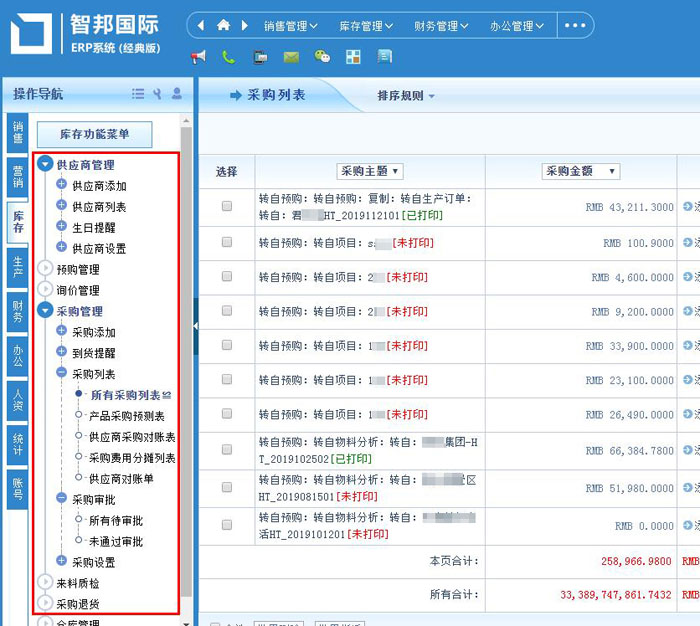This screenshot has height=626, width=700.
Task: Click the wrench icon in 操作导航 header
Action: pos(157,94)
